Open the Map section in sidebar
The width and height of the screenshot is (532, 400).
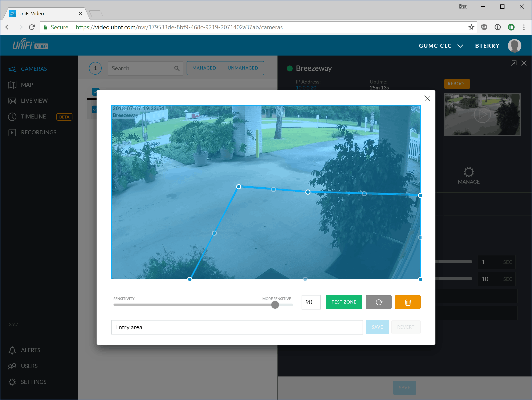[x=21, y=85]
